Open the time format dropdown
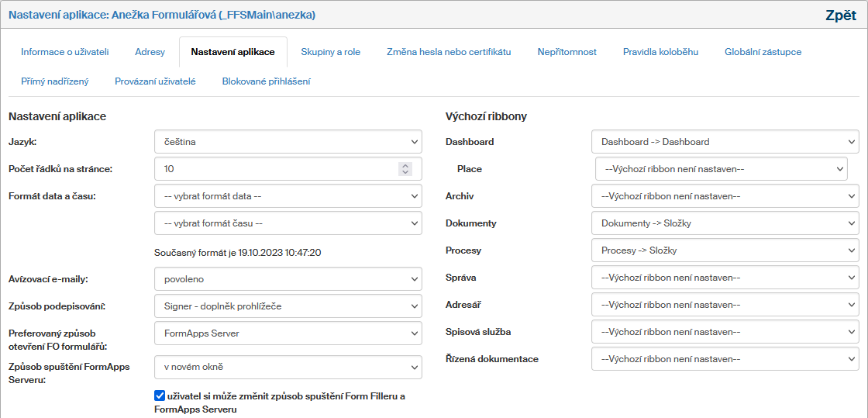 point(288,223)
